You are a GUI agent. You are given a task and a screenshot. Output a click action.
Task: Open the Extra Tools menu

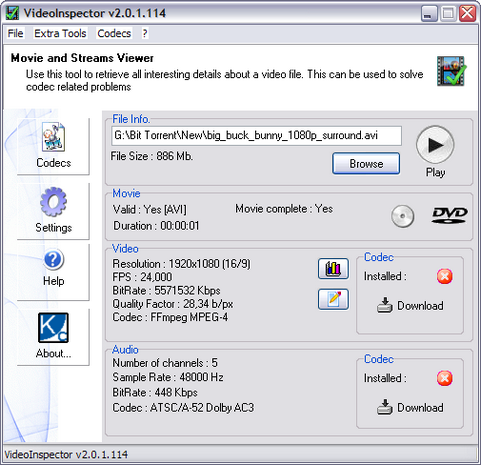coord(60,33)
